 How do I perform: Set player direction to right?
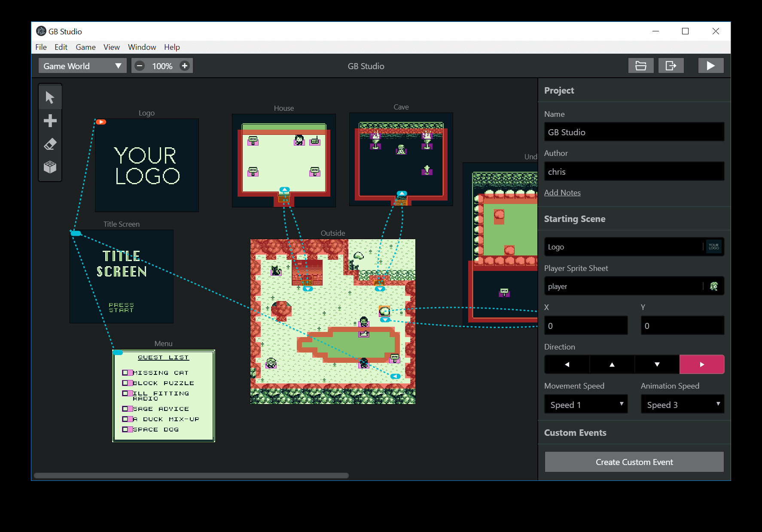702,365
